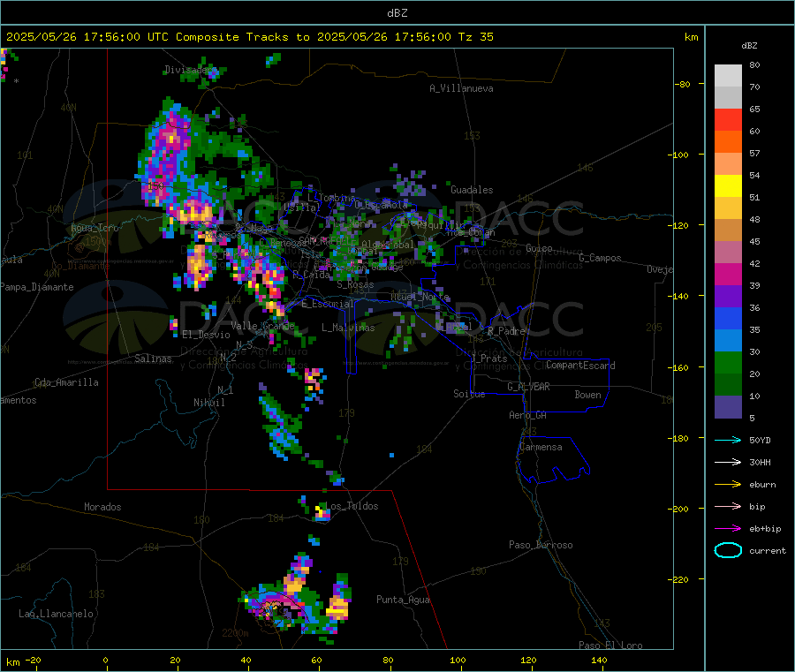Click the 'Divisadero' place label
Image resolution: width=795 pixels, height=672 pixels.
coord(190,70)
